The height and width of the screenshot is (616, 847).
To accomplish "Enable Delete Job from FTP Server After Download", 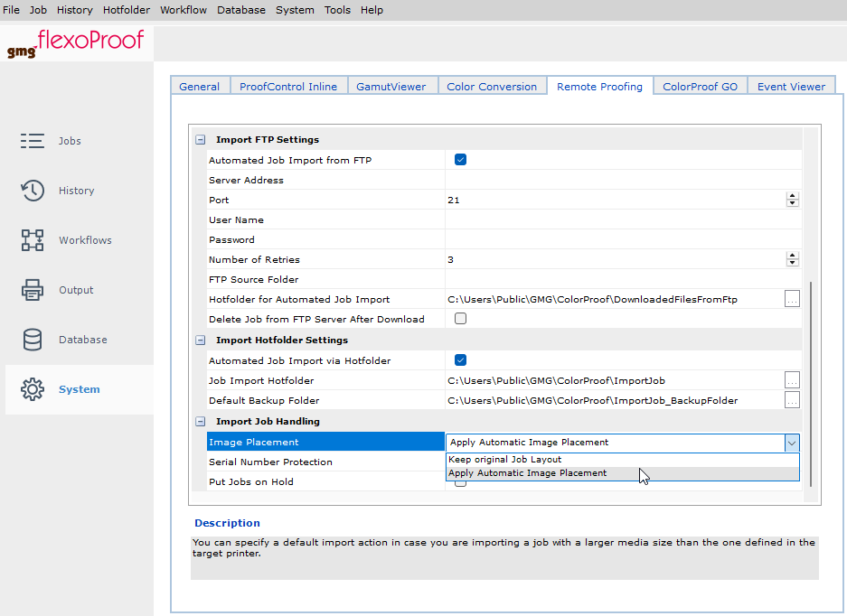I will point(460,318).
